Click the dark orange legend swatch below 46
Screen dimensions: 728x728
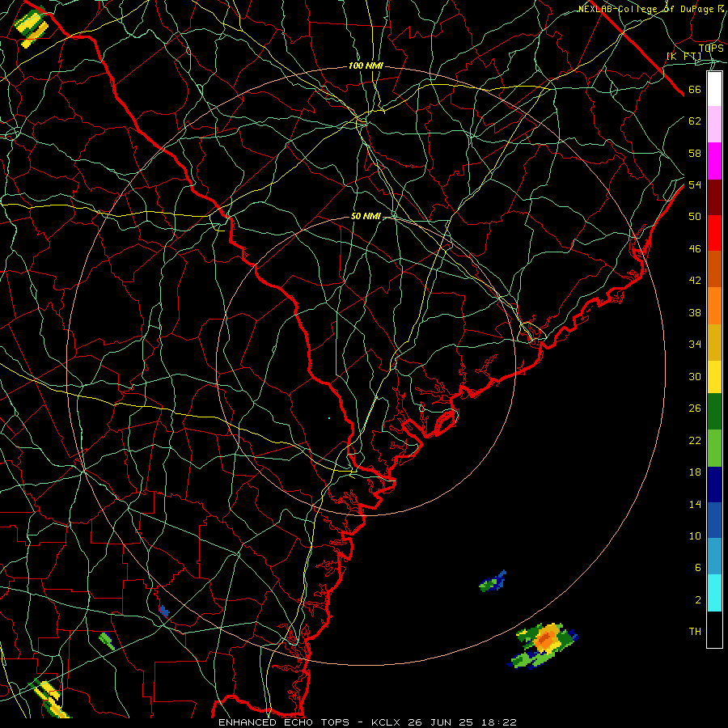(714, 269)
